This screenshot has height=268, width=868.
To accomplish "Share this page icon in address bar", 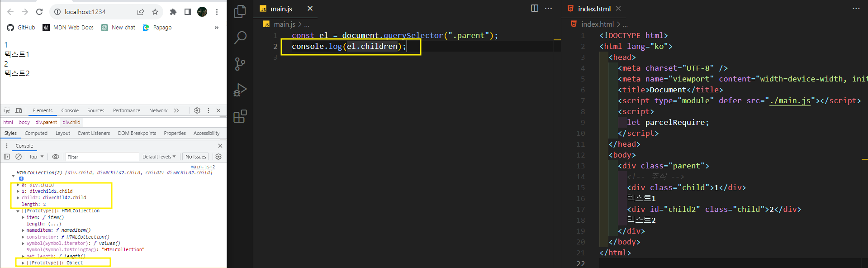I will (141, 12).
